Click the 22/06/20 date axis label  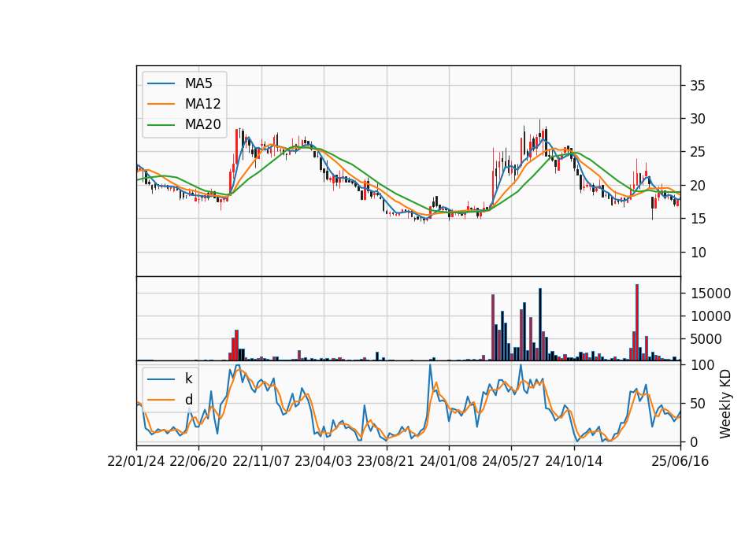[x=198, y=461]
